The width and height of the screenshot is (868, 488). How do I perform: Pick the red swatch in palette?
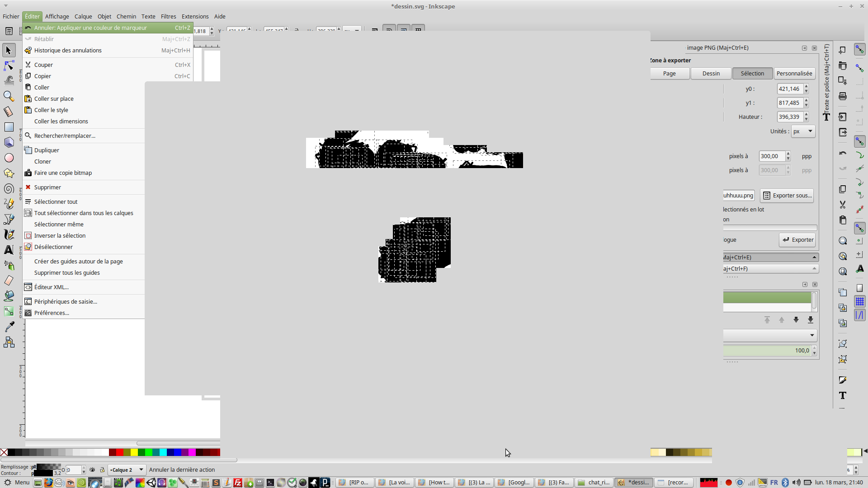[120, 452]
